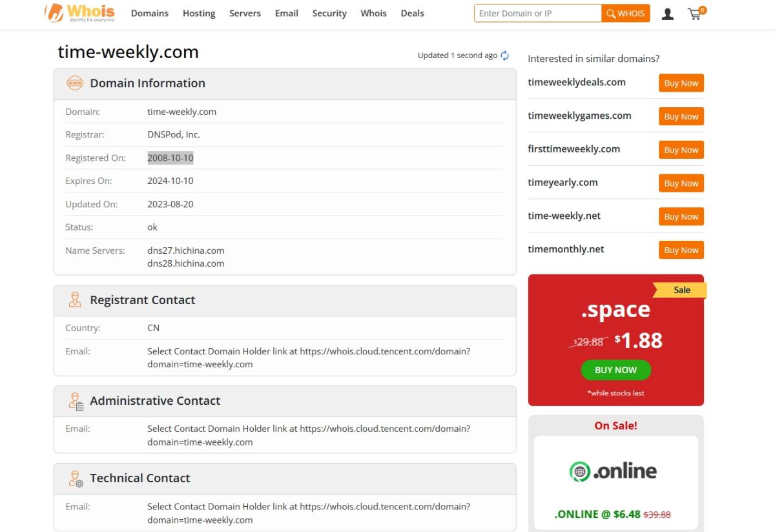Click the Technical Contact gear-person icon
This screenshot has height=532, width=775.
76,478
